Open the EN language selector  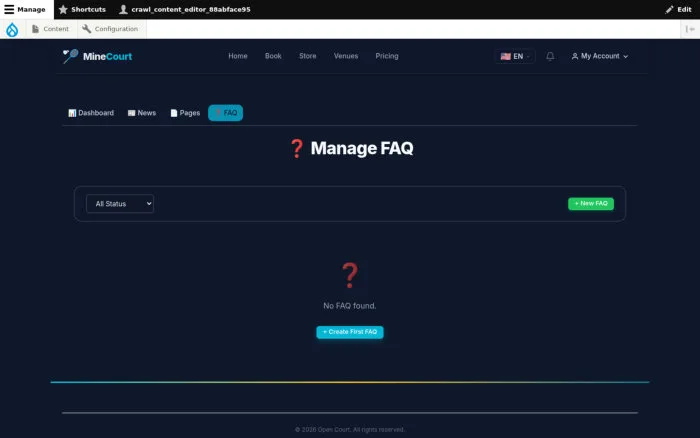pyautogui.click(x=515, y=56)
